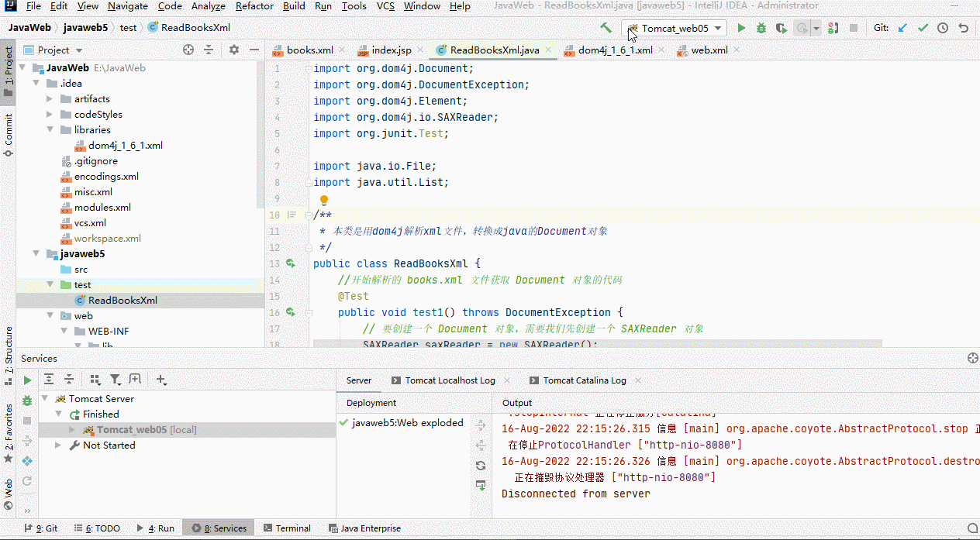Open the 4: Run tool window
Image resolution: width=980 pixels, height=540 pixels.
pyautogui.click(x=155, y=528)
